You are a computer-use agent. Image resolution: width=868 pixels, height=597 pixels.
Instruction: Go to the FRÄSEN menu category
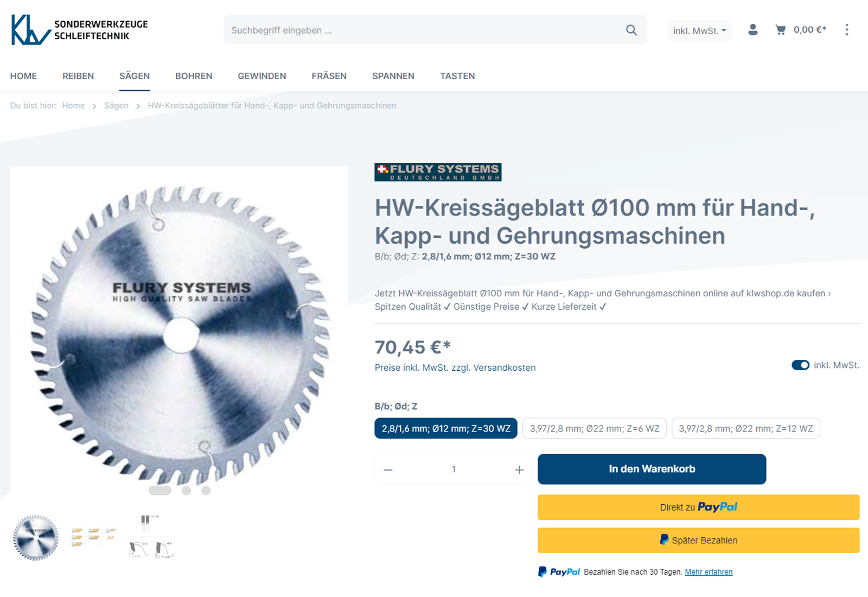(x=329, y=76)
